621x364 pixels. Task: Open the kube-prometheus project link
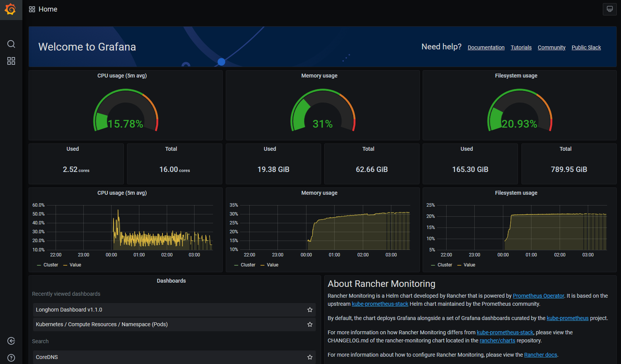tap(567, 318)
